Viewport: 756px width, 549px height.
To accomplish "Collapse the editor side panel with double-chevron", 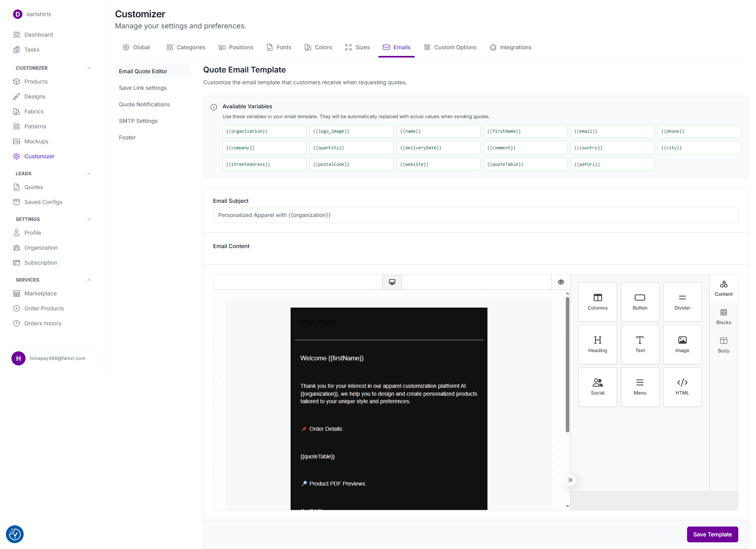I will (570, 480).
